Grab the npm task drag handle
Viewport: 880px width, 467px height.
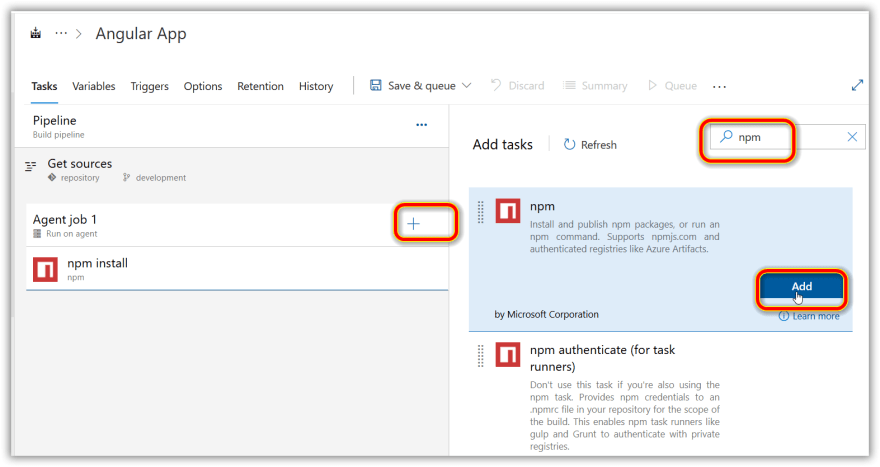(480, 212)
